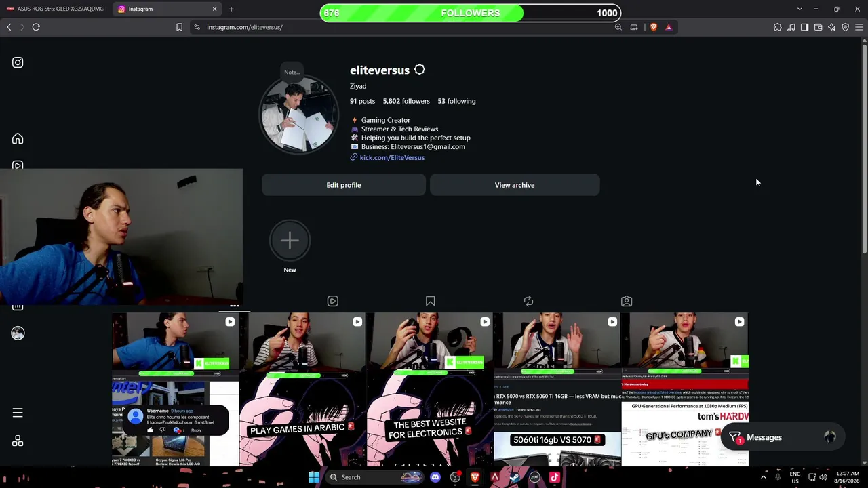Image resolution: width=868 pixels, height=488 pixels.
Task: Bookmark this page in the address bar
Action: (x=179, y=27)
